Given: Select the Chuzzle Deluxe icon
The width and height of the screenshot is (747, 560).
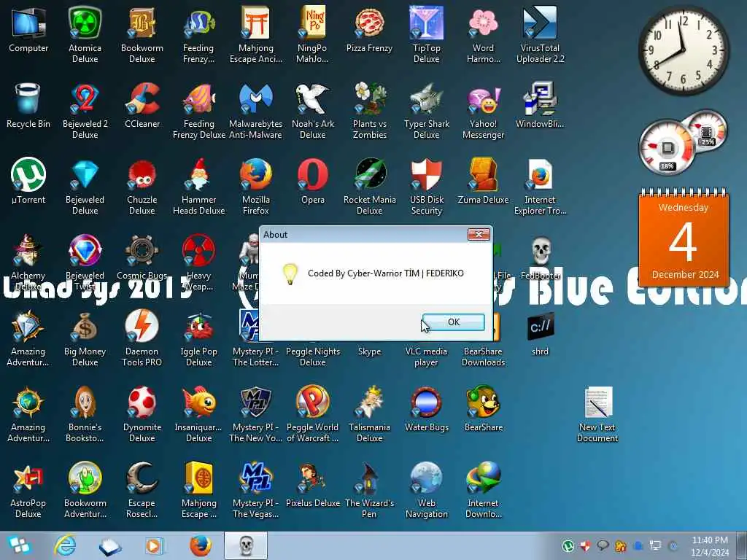Looking at the screenshot, I should tap(142, 187).
